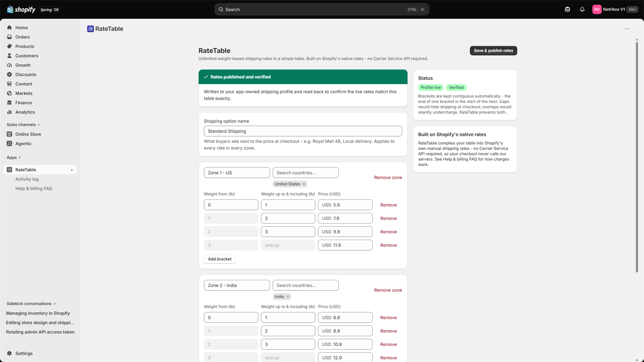Screen dimensions: 644x362
Task: Click Remove zone for Zone 2 - India
Action: tap(388, 290)
